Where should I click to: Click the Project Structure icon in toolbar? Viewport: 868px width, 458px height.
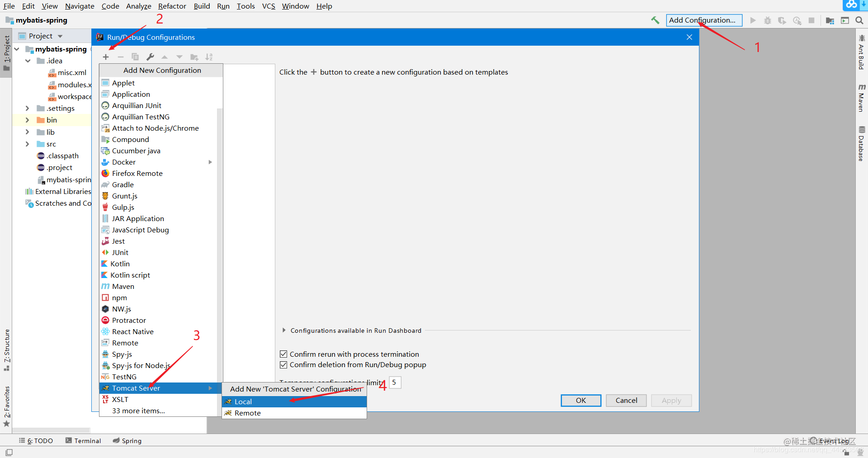[830, 20]
